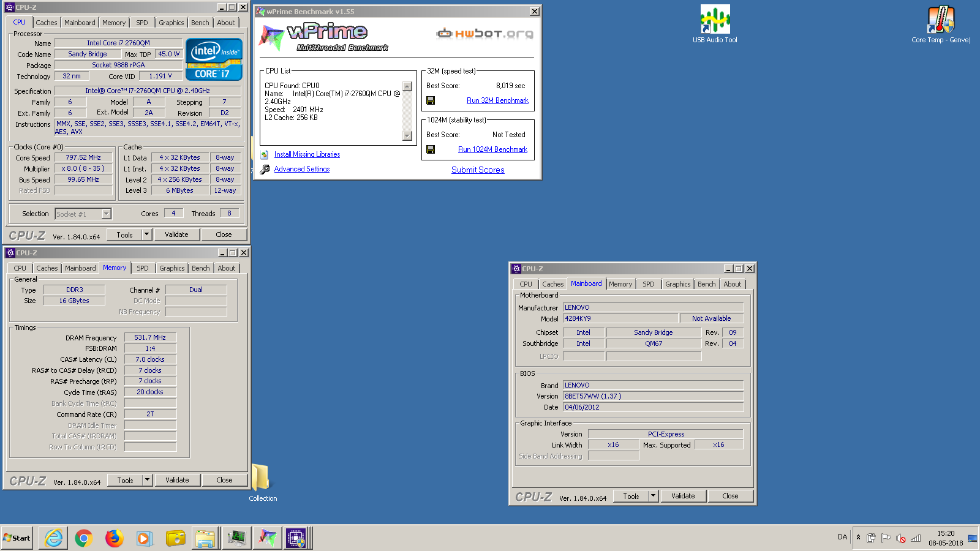Click the HWBOT.org logo in wPrime

[x=484, y=34]
